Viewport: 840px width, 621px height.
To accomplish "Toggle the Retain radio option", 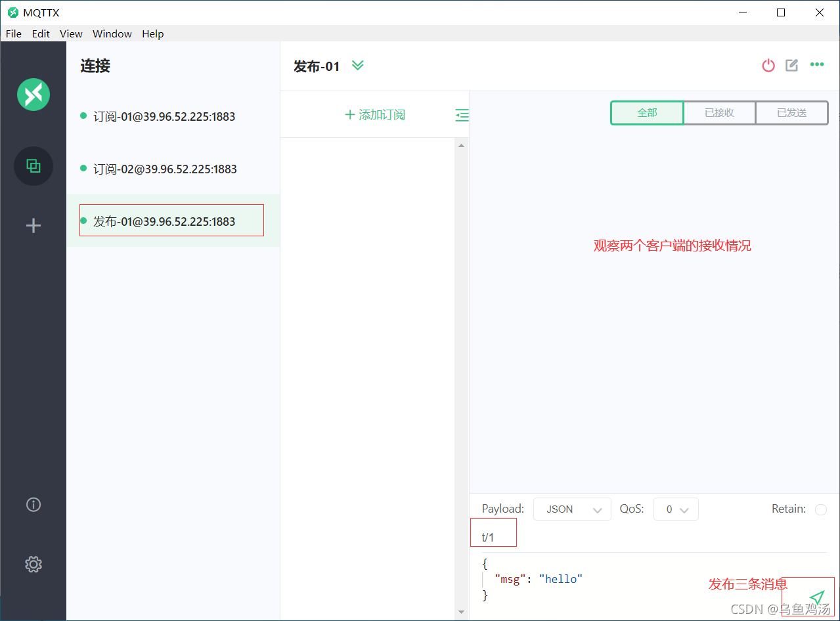I will pos(821,509).
